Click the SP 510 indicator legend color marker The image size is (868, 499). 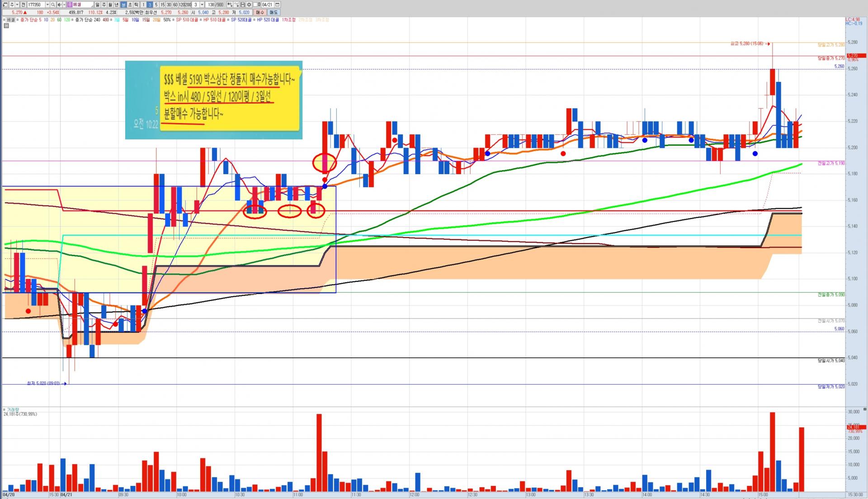pyautogui.click(x=173, y=20)
